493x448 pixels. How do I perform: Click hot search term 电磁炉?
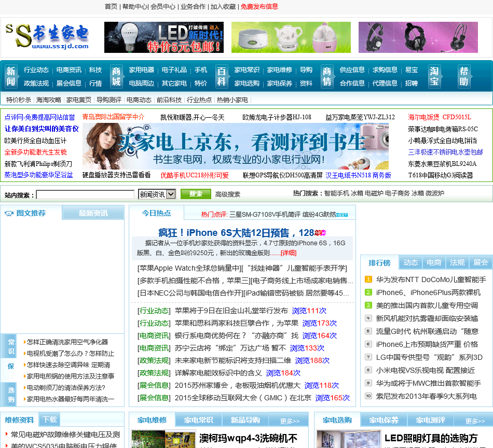[374, 193]
